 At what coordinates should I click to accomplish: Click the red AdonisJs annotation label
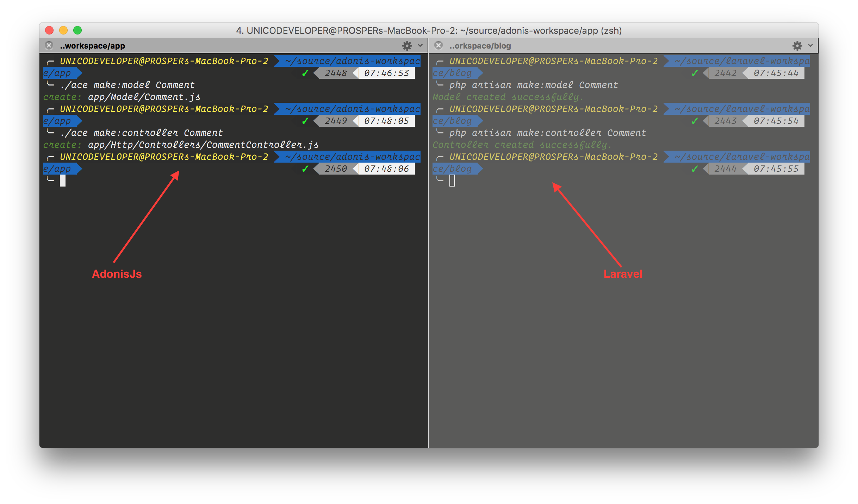tap(117, 274)
